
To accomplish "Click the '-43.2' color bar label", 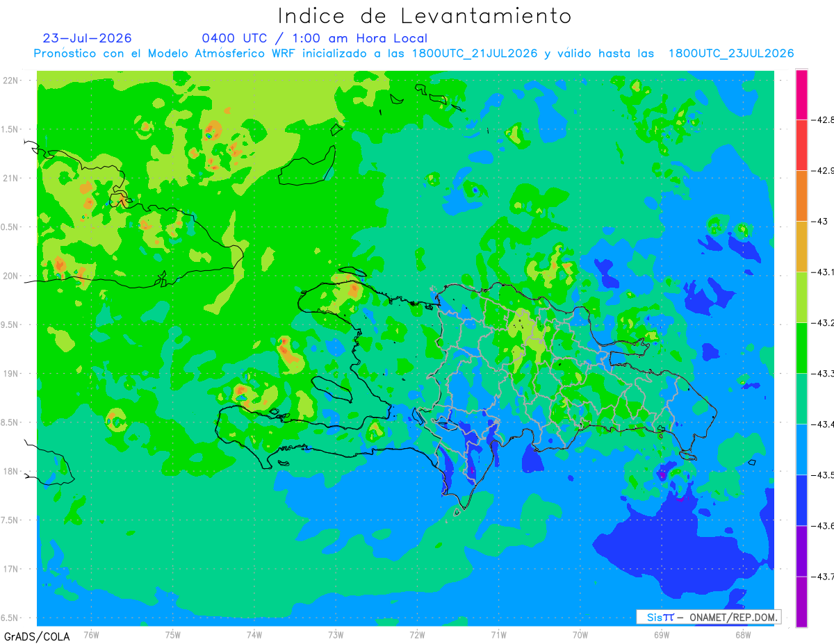I will 822,323.
